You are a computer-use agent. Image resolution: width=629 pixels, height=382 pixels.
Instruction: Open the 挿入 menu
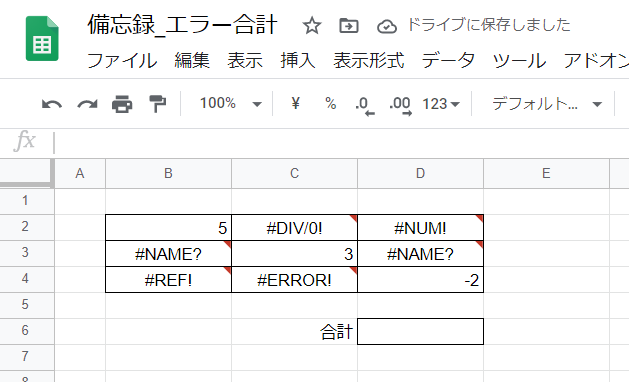pos(298,61)
